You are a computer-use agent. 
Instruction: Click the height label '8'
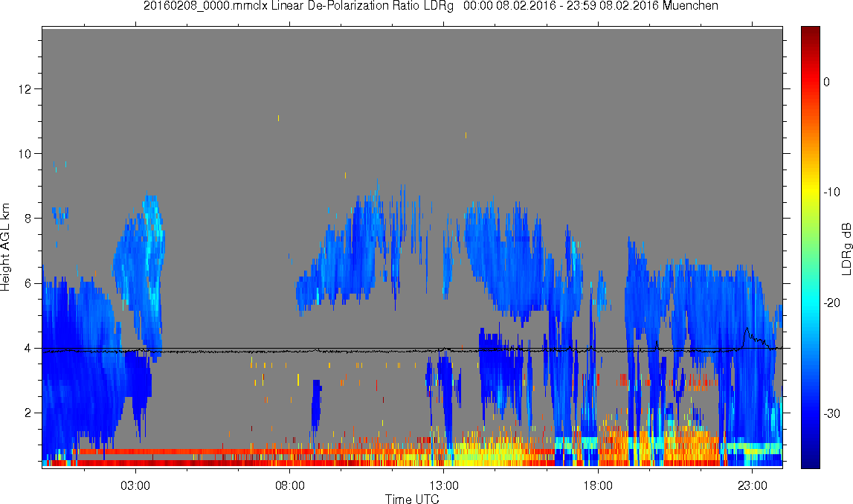coord(28,218)
